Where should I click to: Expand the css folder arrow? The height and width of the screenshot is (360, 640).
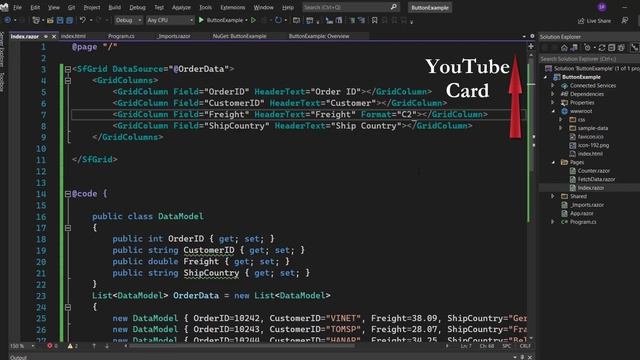(x=561, y=120)
